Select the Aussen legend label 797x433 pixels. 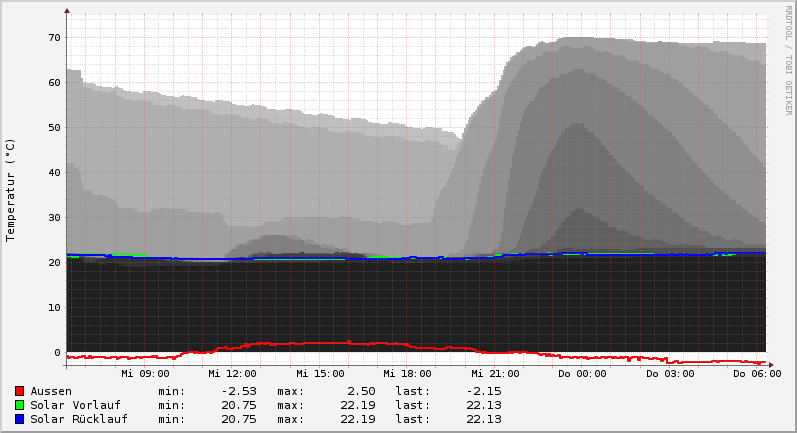(51, 391)
